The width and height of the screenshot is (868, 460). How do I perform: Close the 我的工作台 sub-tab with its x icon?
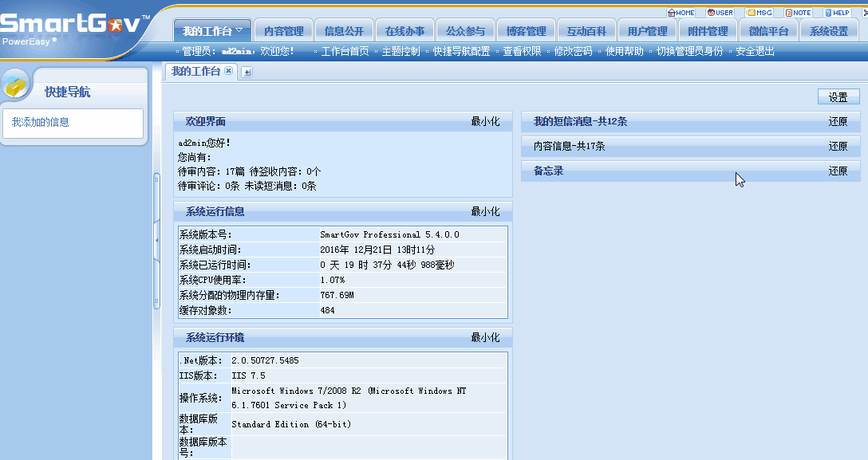point(229,71)
